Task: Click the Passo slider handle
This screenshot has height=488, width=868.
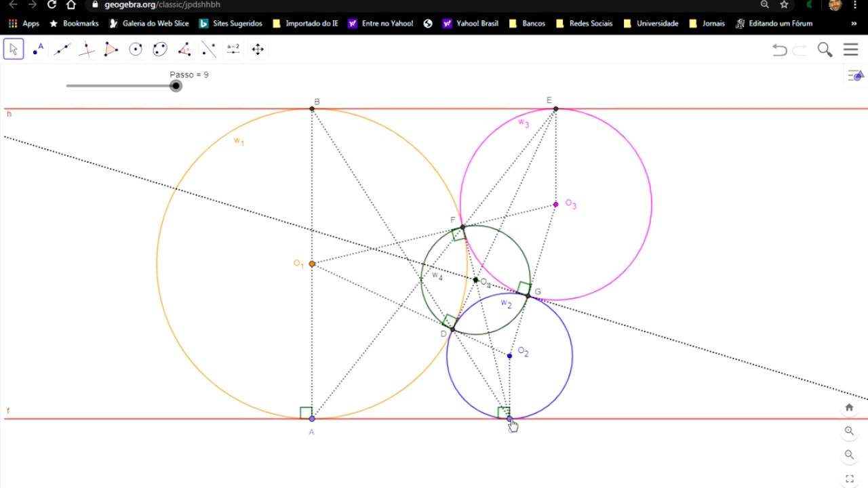Action: 176,86
